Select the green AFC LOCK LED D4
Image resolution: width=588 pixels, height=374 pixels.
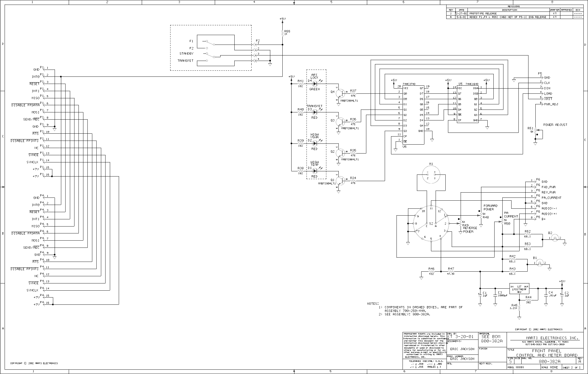[x=315, y=84]
